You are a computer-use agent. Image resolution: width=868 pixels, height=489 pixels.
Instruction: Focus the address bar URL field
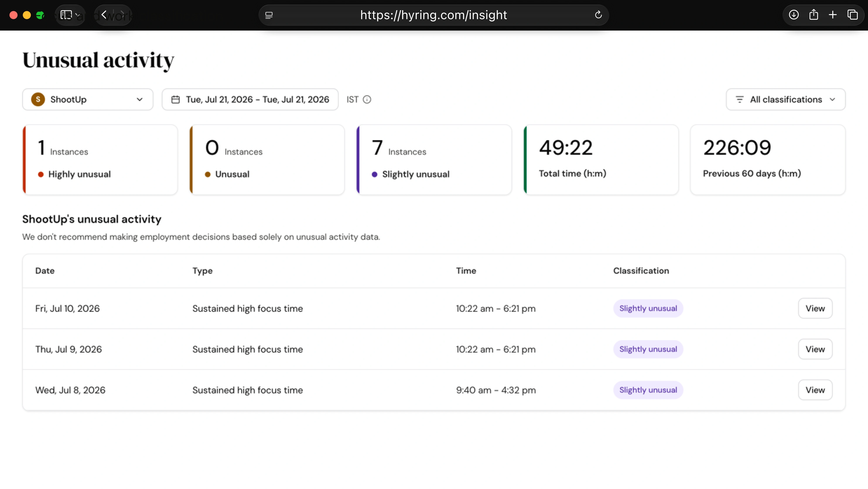[x=433, y=15]
